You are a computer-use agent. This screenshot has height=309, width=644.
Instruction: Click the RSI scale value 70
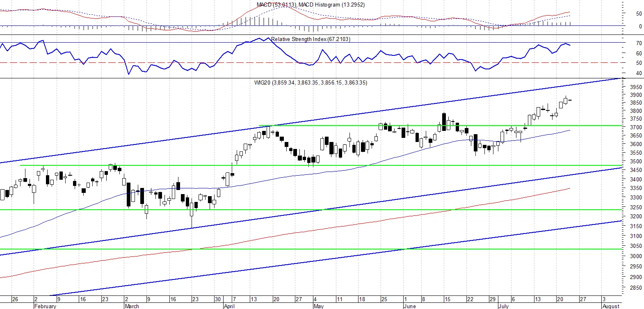(639, 43)
